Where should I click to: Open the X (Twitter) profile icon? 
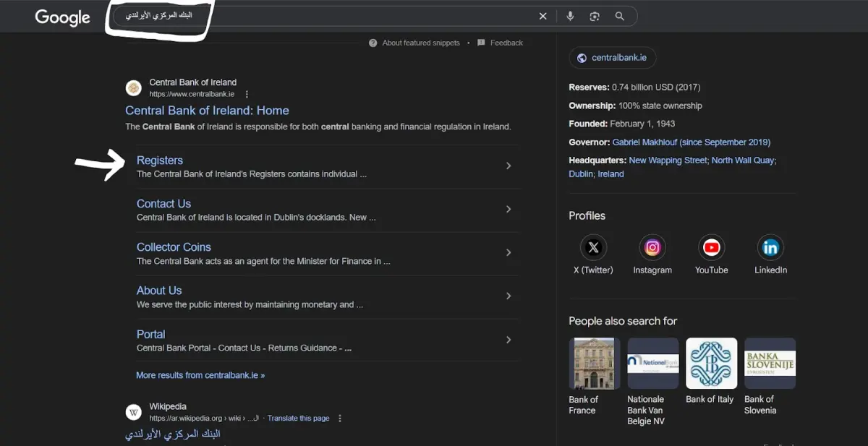click(x=593, y=248)
